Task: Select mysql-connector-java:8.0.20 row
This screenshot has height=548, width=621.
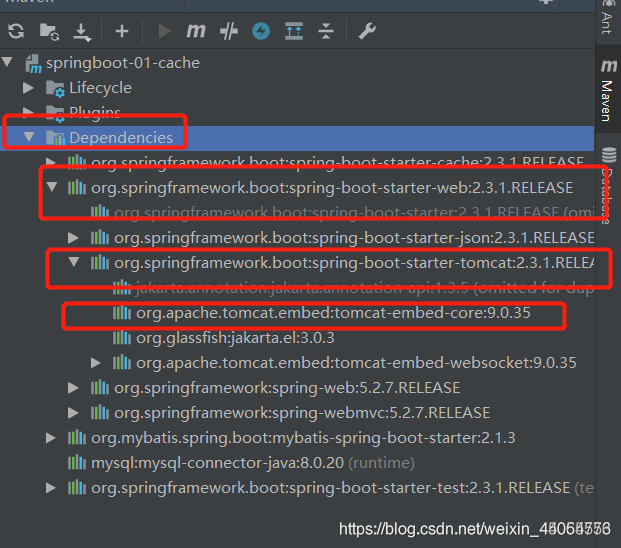Action: coord(297,463)
